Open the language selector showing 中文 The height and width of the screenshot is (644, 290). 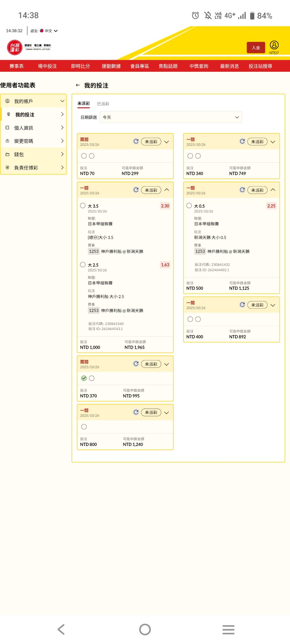[x=48, y=31]
